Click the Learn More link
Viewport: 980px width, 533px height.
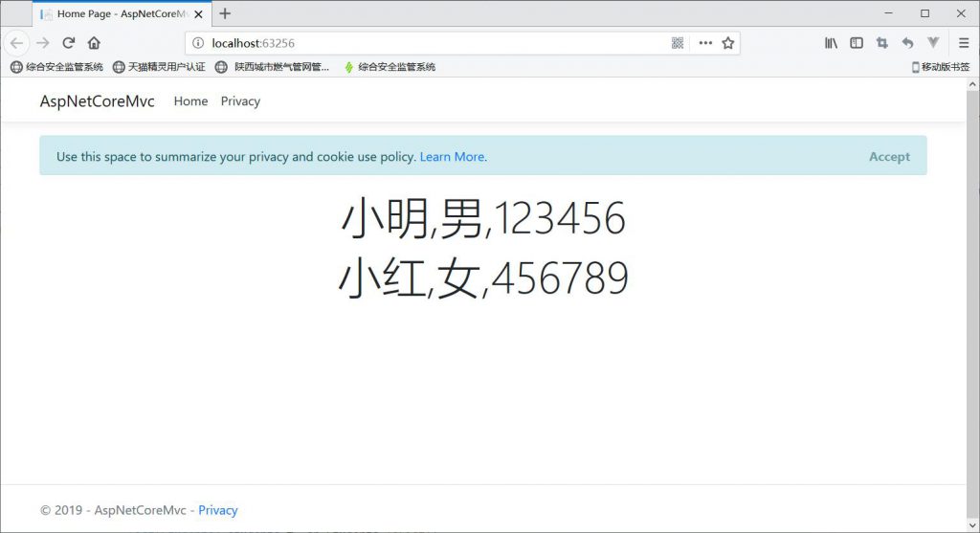(452, 157)
